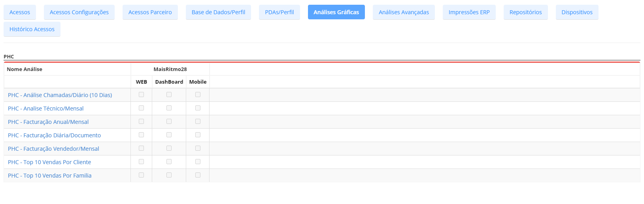Switch to Acessos Configurações tab
The image size is (644, 204).
point(79,12)
